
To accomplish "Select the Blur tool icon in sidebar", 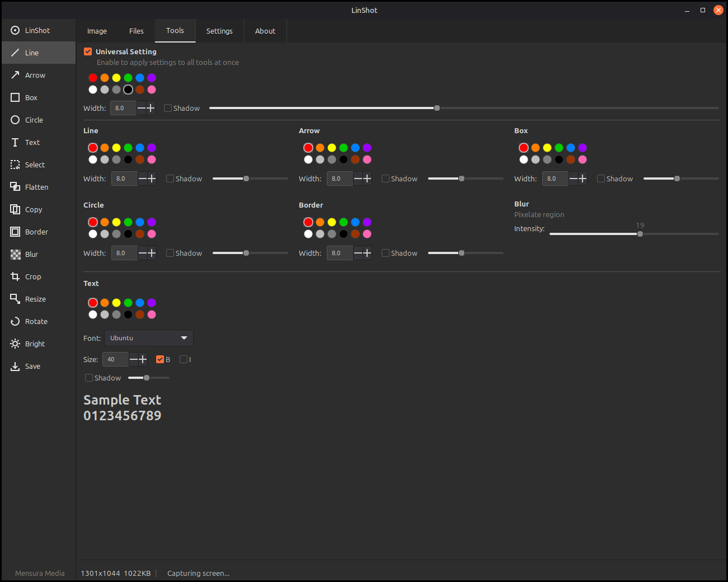I will coord(15,254).
